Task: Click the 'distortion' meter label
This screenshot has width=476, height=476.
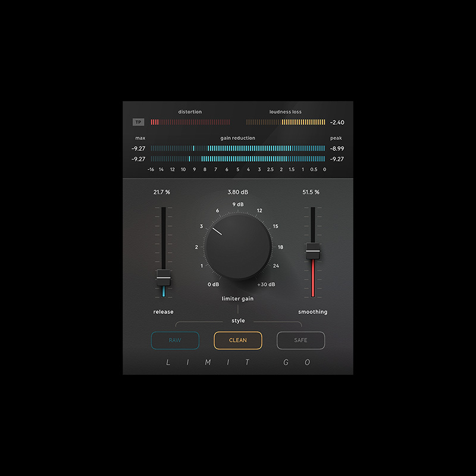Action: point(190,112)
